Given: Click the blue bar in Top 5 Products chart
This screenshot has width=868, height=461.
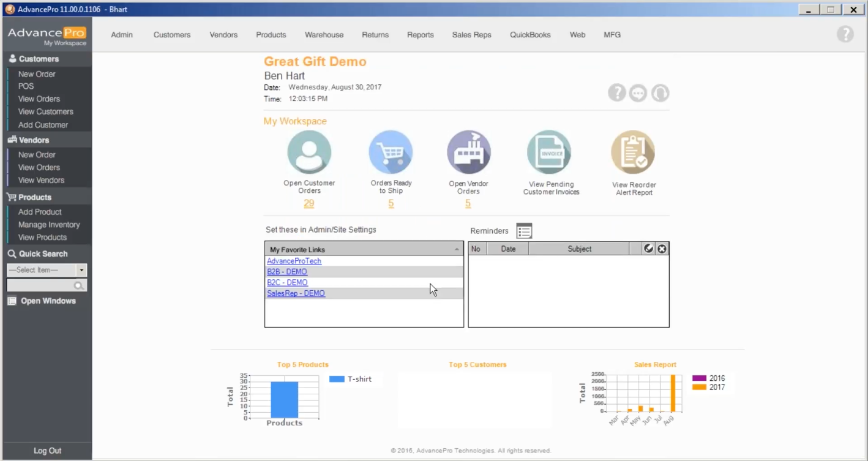Looking at the screenshot, I should pyautogui.click(x=285, y=400).
